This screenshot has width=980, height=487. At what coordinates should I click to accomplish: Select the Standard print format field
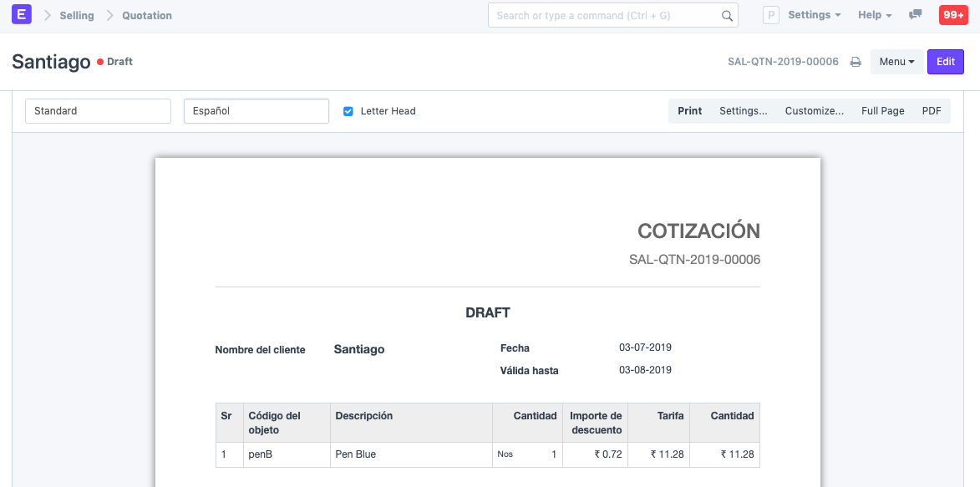click(98, 111)
